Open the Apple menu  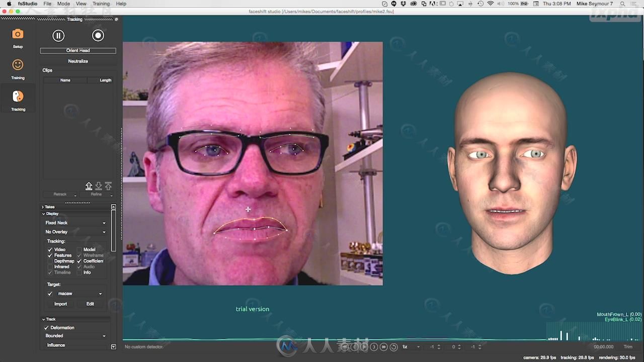pos(9,4)
